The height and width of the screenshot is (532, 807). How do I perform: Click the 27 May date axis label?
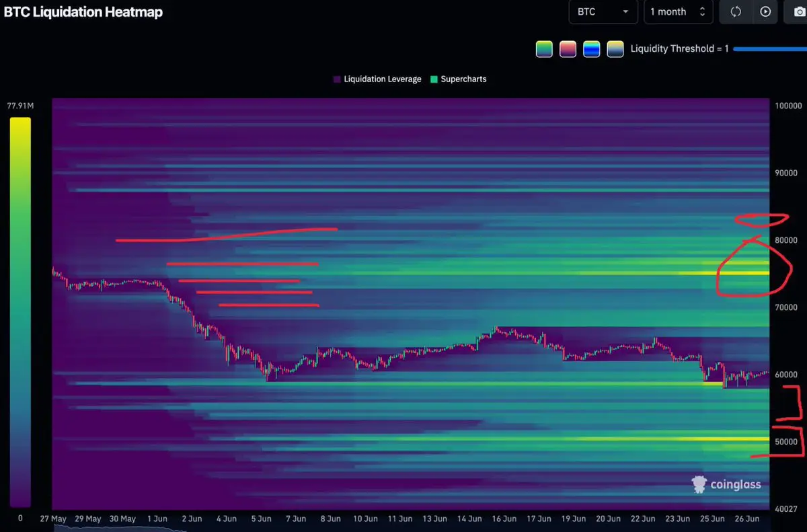coord(53,519)
